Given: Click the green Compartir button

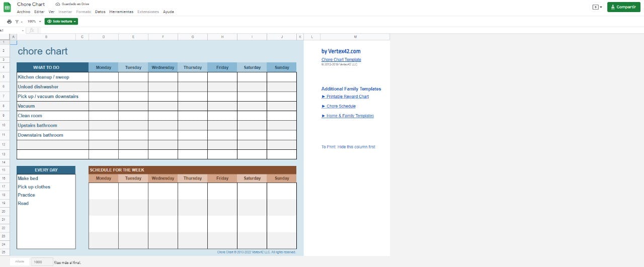Looking at the screenshot, I should coord(623,7).
